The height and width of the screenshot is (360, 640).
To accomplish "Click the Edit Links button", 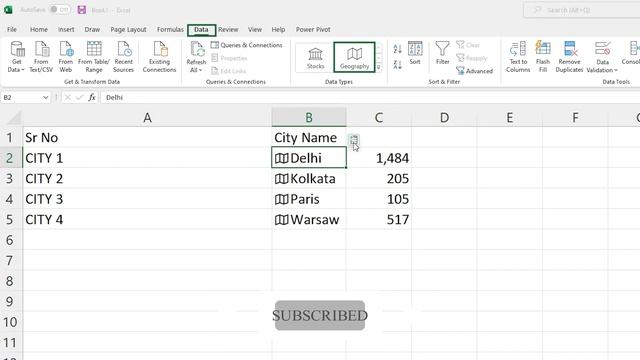I will point(229,71).
